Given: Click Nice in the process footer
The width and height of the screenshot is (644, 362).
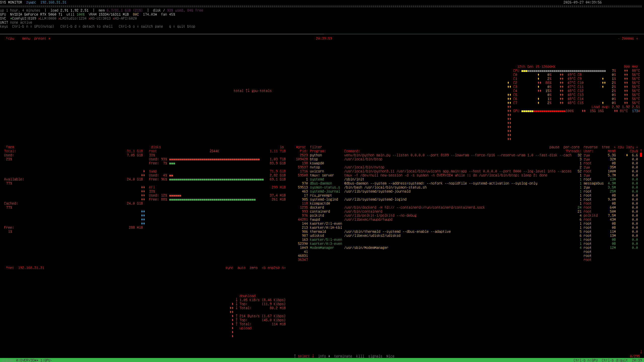Looking at the screenshot, I should click(x=390, y=356).
